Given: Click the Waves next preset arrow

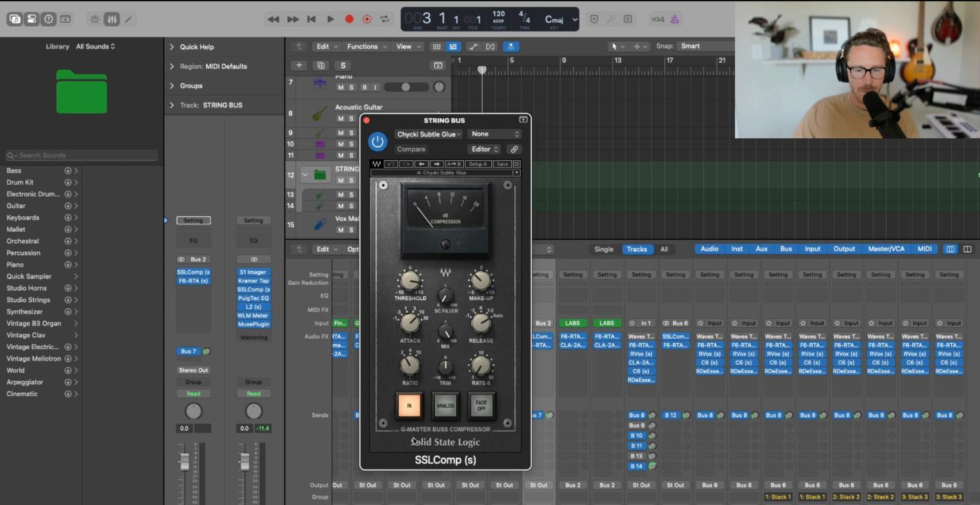Looking at the screenshot, I should coord(436,164).
